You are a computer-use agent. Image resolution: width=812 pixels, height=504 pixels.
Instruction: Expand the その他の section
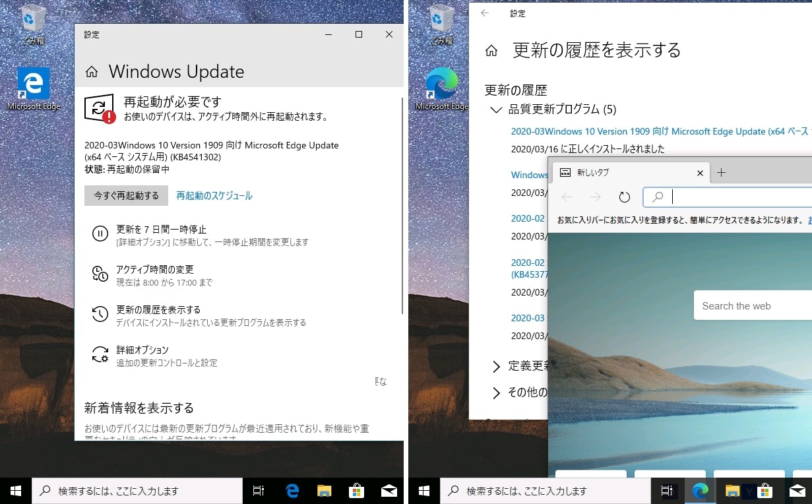tap(496, 393)
